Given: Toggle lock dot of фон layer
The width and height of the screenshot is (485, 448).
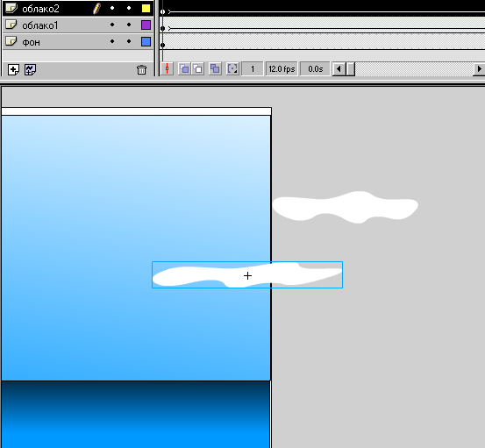Looking at the screenshot, I should [x=129, y=41].
